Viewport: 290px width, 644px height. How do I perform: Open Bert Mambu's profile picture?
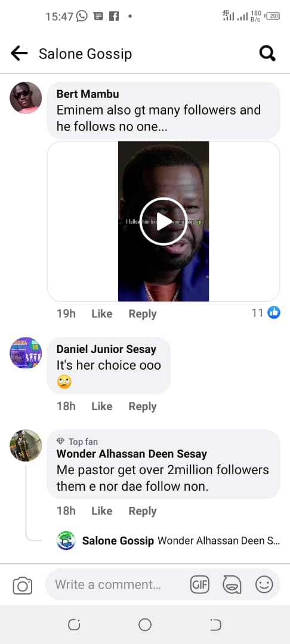coord(26,97)
